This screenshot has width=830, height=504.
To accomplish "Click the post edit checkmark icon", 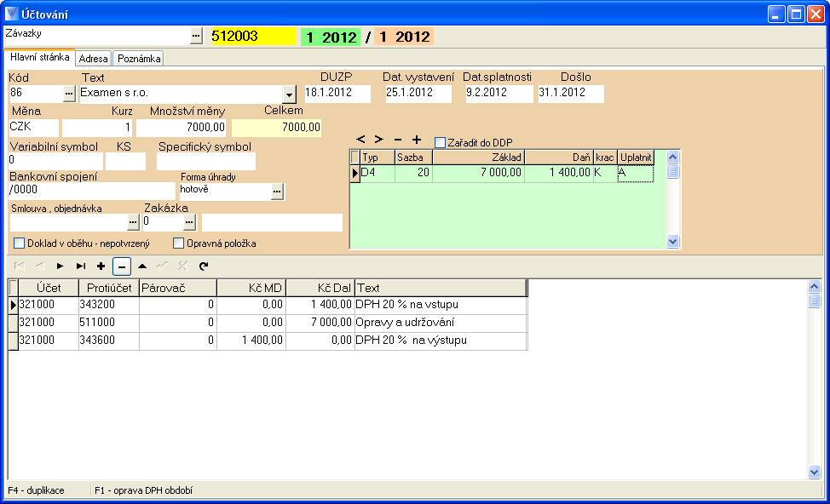I will [x=163, y=266].
